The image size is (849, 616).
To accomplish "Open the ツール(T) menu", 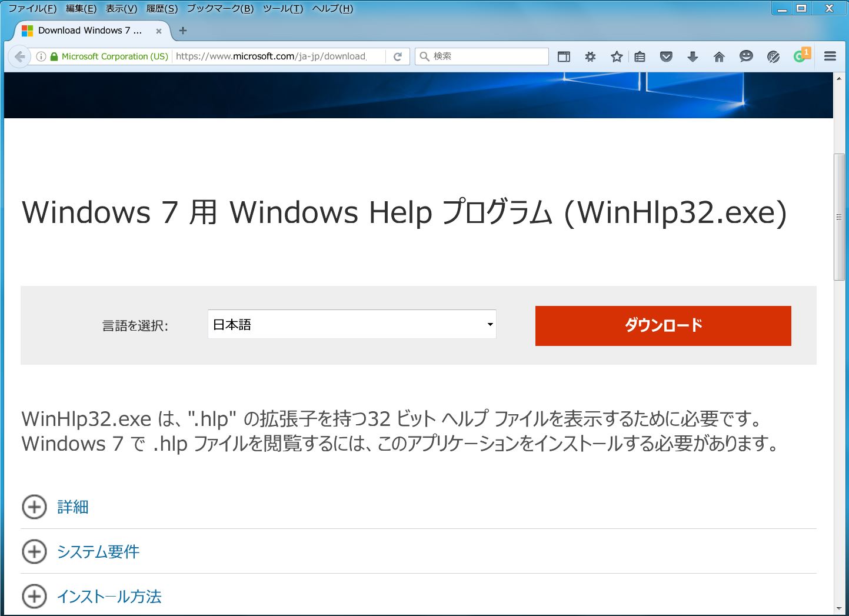I will 283,8.
